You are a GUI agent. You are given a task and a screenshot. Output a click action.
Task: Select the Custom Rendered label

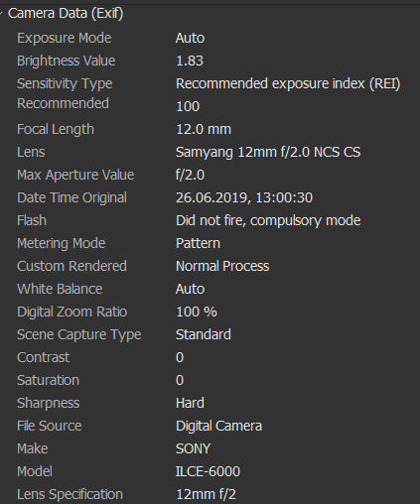point(71,266)
